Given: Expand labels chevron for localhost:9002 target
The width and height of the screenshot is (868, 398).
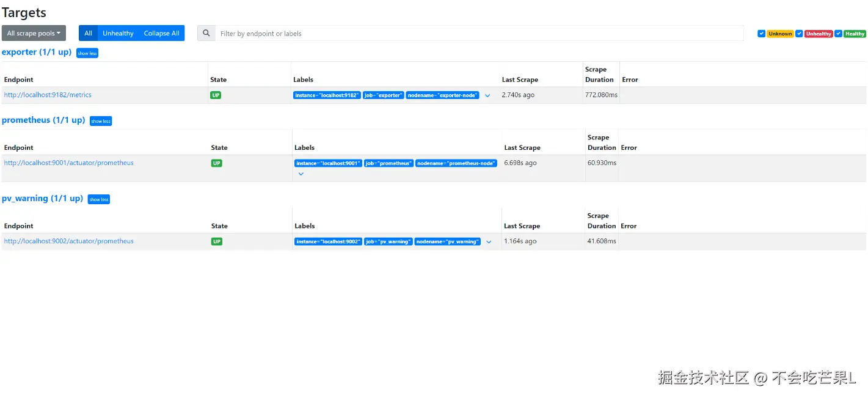Looking at the screenshot, I should click(x=489, y=241).
